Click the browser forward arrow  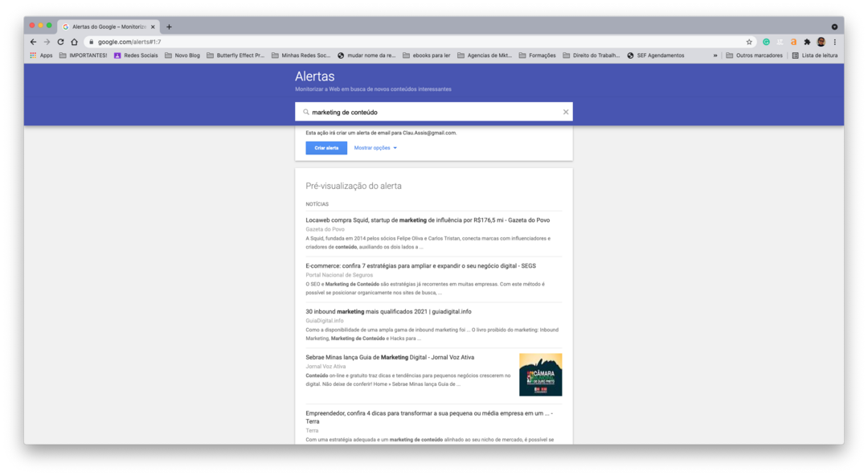coord(47,42)
